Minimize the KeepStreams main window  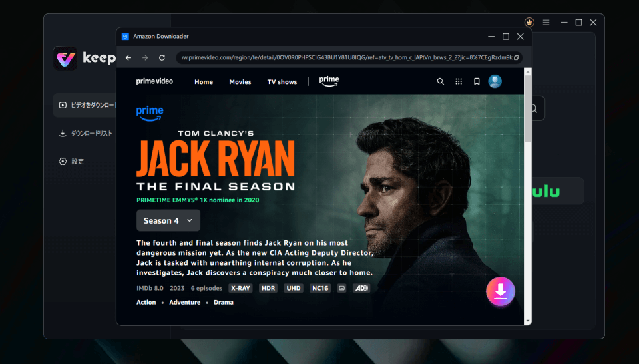564,23
